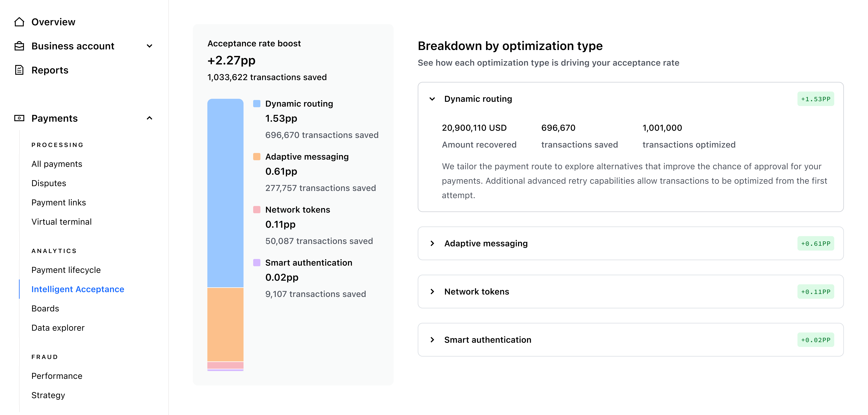
Task: Open the Reports page
Action: point(50,70)
